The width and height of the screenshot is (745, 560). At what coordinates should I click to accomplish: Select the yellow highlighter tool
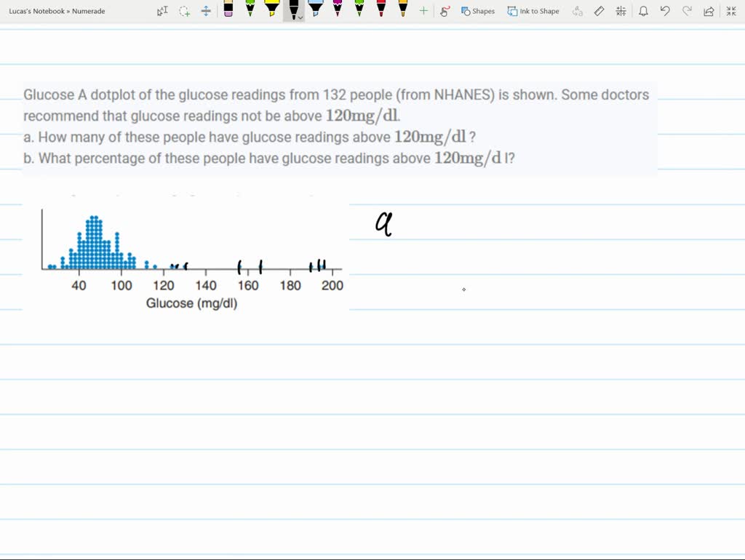coord(272,10)
